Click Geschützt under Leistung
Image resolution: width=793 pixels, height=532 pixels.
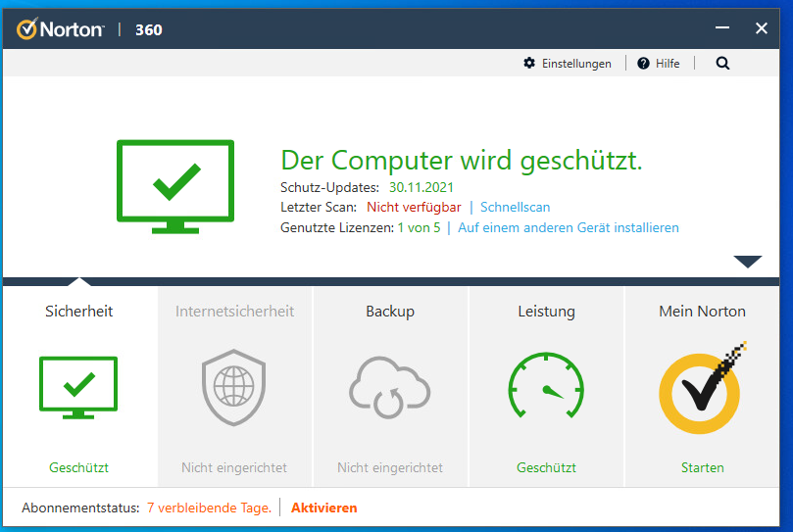coord(546,467)
